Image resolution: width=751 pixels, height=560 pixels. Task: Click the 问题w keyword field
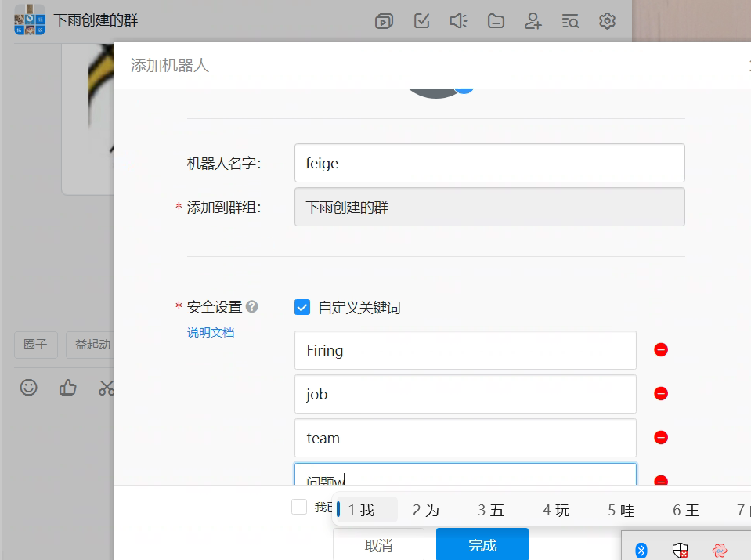pos(465,475)
